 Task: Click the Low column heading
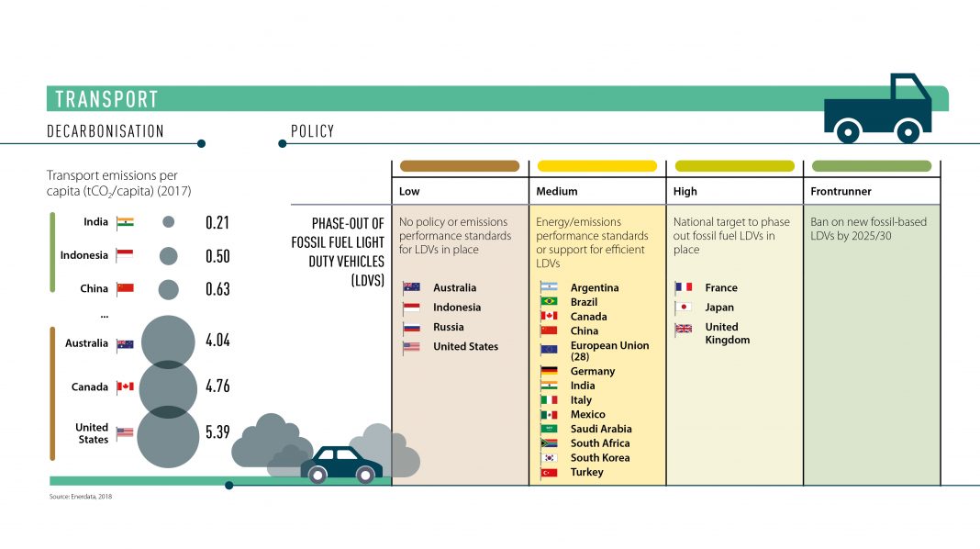409,192
